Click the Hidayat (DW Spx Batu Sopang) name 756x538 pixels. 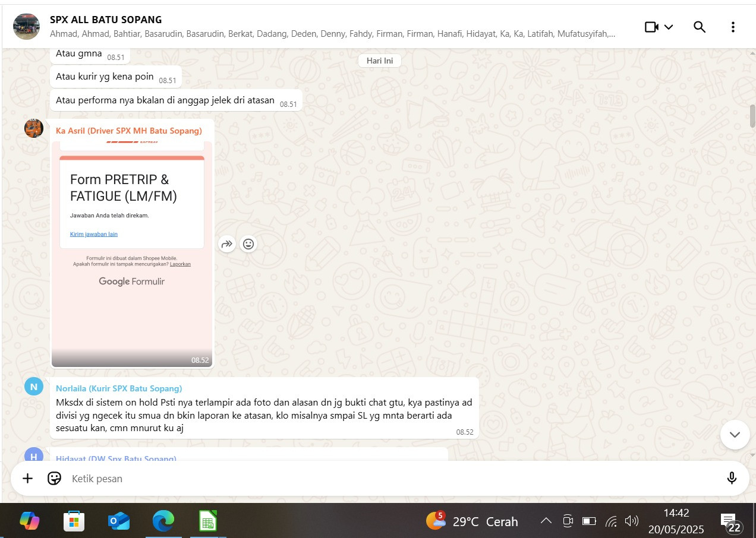pyautogui.click(x=116, y=458)
